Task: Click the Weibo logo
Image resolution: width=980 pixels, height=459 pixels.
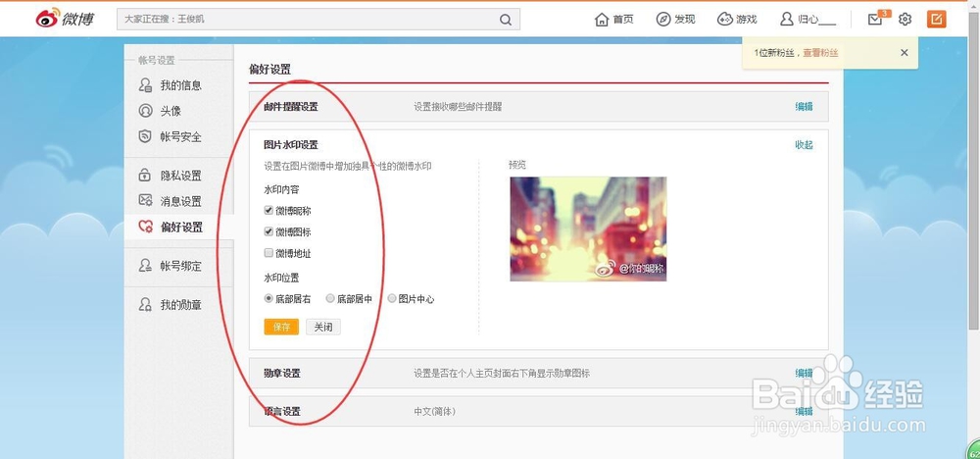Action: 65,19
